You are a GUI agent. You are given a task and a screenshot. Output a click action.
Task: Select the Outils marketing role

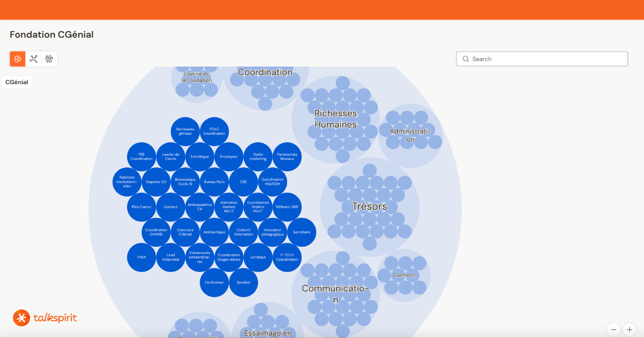pos(258,157)
